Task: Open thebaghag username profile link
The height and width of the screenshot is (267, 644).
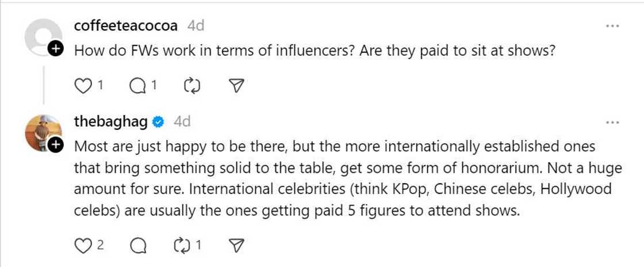Action: click(x=111, y=121)
